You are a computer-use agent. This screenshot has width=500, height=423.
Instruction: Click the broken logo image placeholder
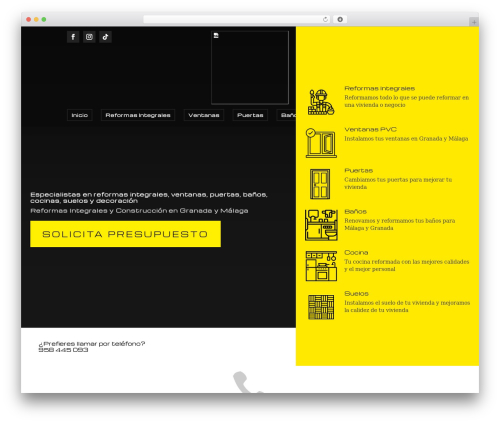click(x=250, y=68)
